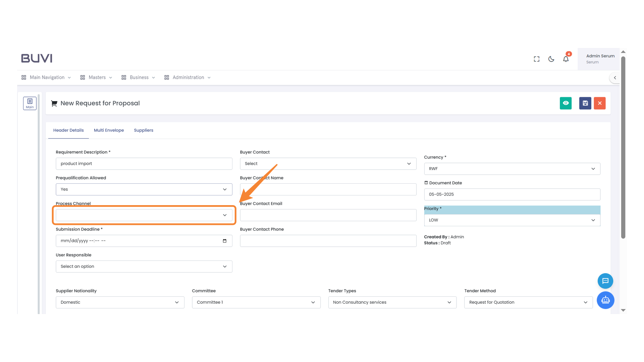Toggle fullscreen using the expand icon
Viewport: 644px width, 362px height.
536,59
